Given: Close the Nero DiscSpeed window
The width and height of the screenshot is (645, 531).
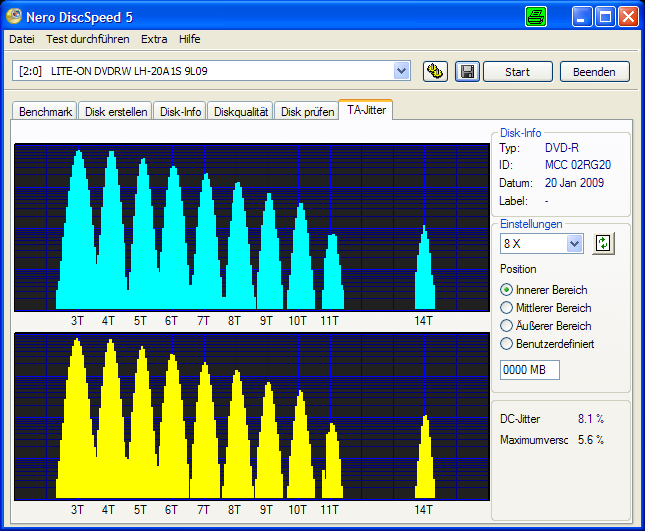Looking at the screenshot, I should [628, 17].
